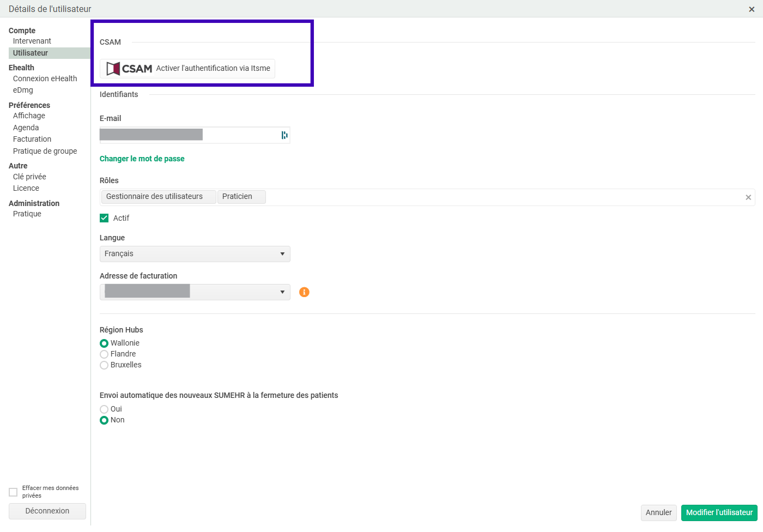The height and width of the screenshot is (532, 763).
Task: Click the Déconnexion button
Action: pos(47,511)
